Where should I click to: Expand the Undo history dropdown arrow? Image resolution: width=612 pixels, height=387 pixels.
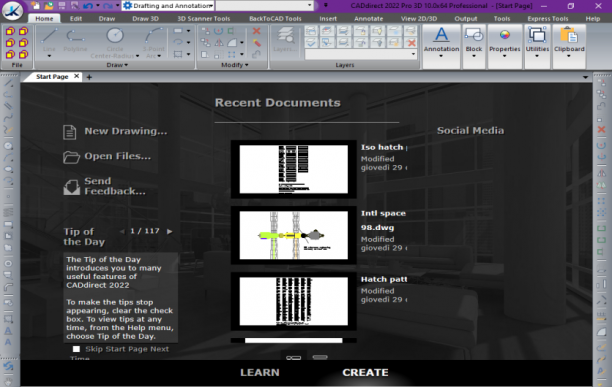pyautogui.click(x=98, y=6)
